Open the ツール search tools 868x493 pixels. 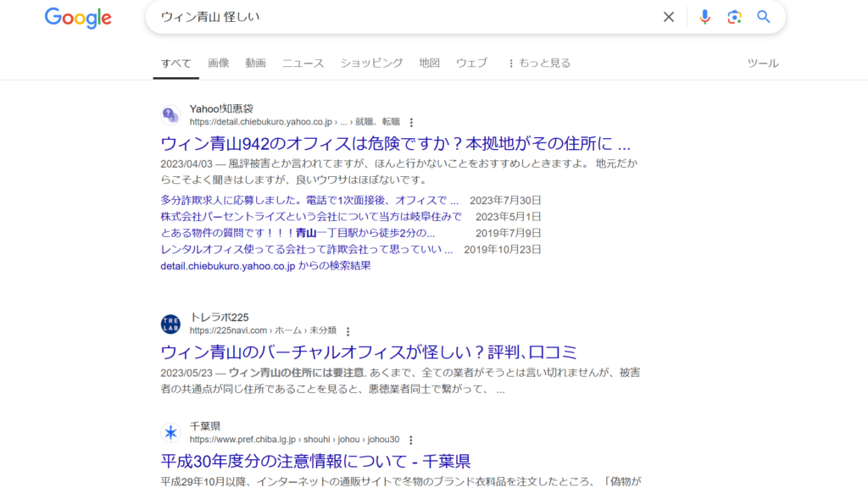click(762, 63)
